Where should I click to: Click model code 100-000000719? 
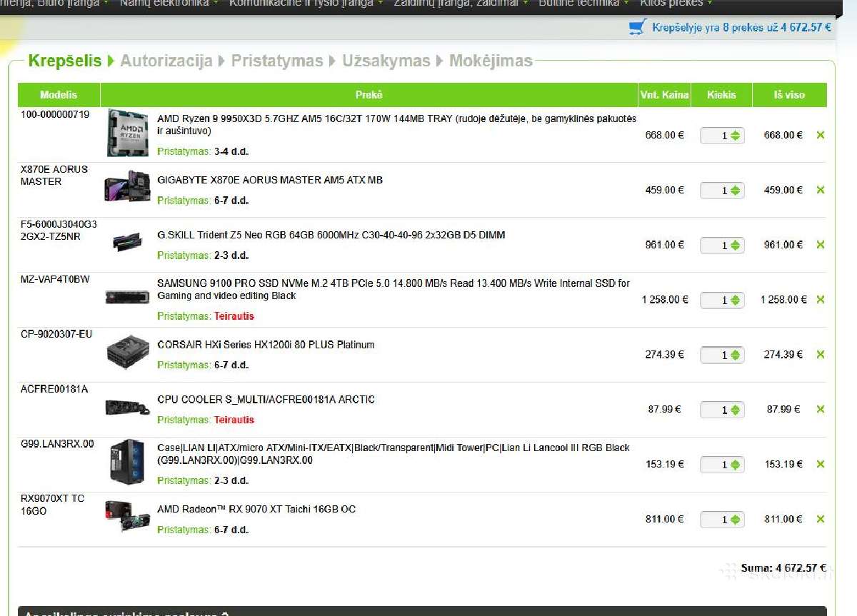[x=55, y=114]
